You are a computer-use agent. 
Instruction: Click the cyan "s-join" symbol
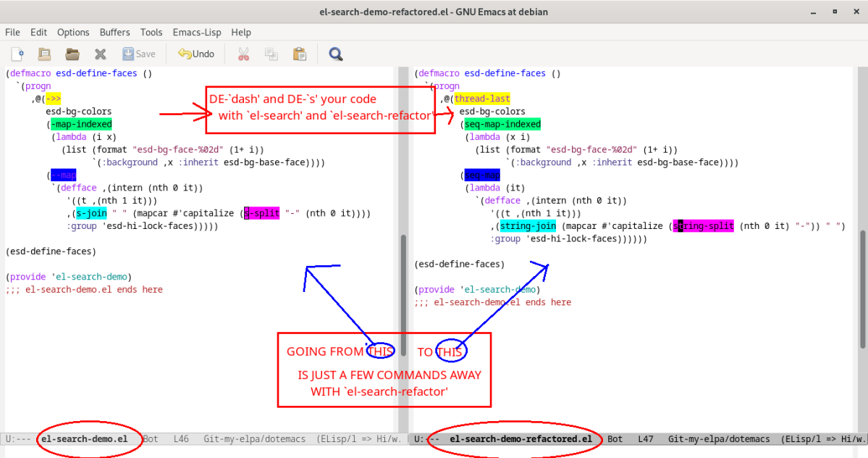(x=91, y=213)
